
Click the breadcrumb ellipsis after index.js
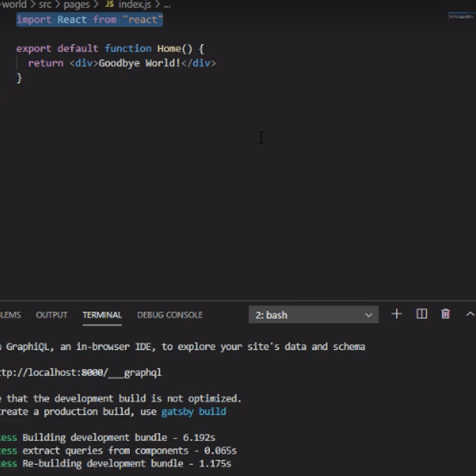pos(167,6)
